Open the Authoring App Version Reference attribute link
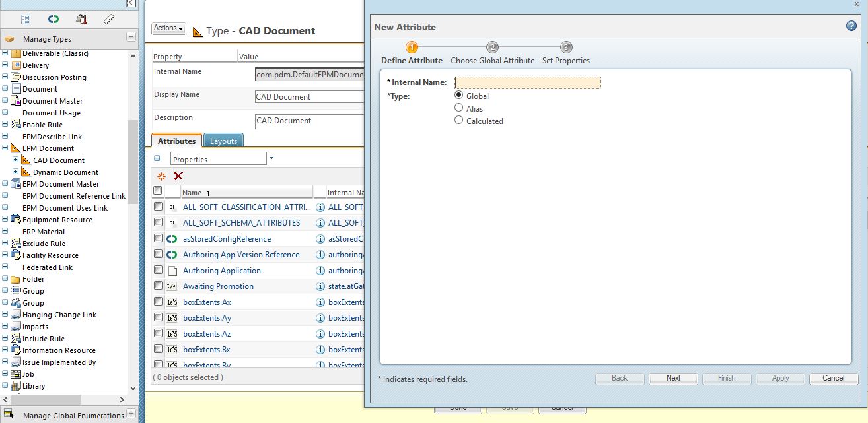This screenshot has height=423, width=868. tap(241, 255)
